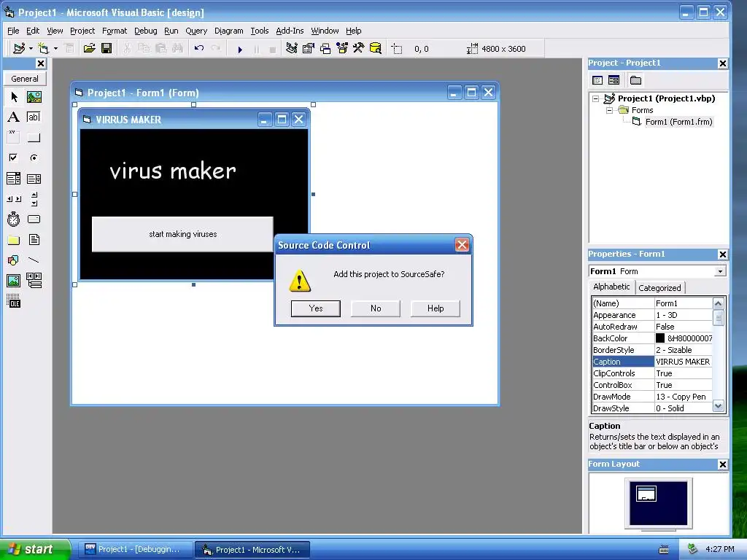The width and height of the screenshot is (747, 560).
Task: Select the Frame control tool
Action: point(14,137)
